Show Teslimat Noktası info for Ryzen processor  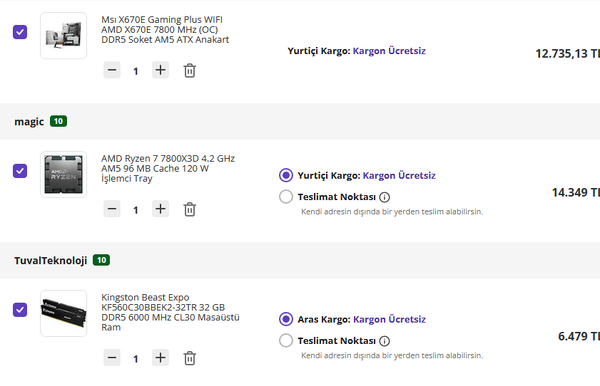click(385, 197)
